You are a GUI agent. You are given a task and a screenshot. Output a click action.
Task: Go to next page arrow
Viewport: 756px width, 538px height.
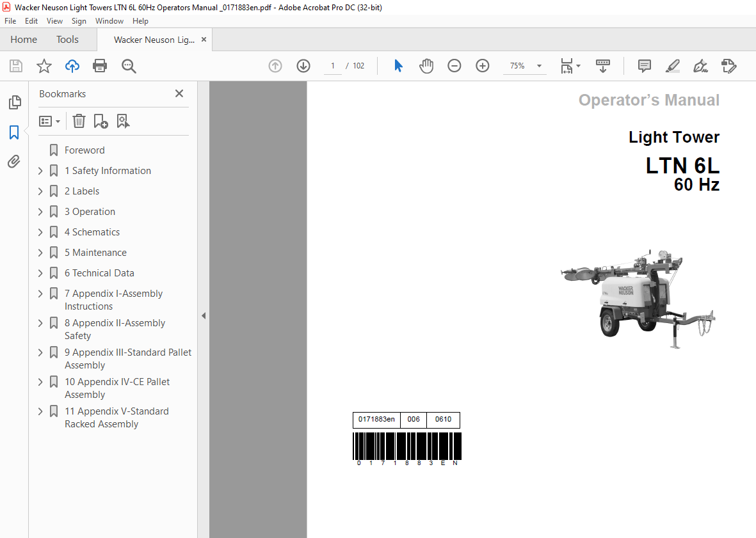click(x=303, y=66)
